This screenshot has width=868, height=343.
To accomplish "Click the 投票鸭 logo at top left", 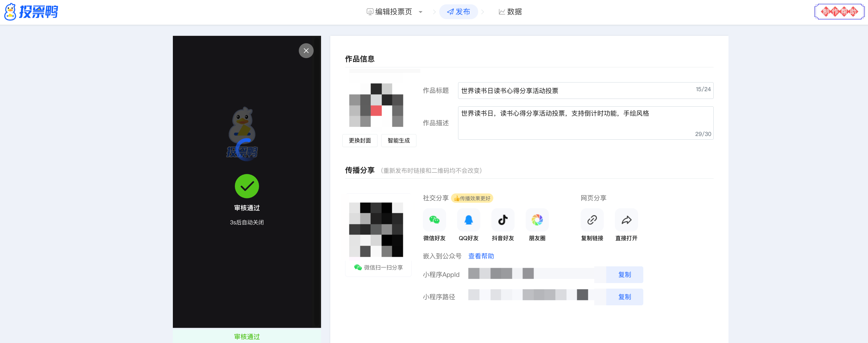I will tap(31, 12).
